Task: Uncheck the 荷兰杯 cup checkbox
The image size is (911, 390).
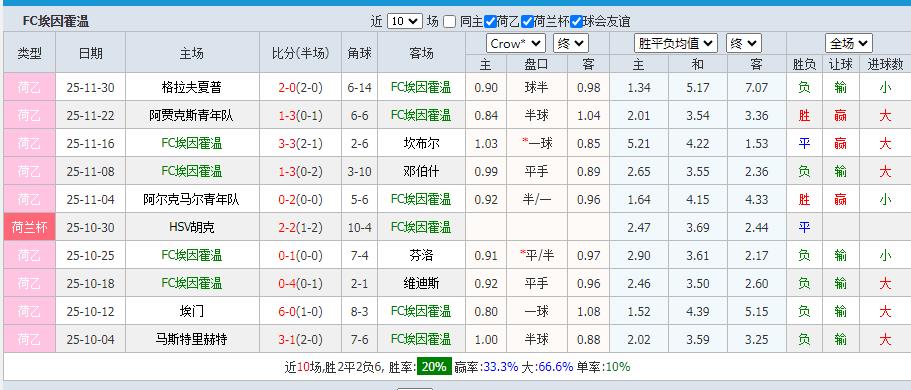Action: point(527,22)
